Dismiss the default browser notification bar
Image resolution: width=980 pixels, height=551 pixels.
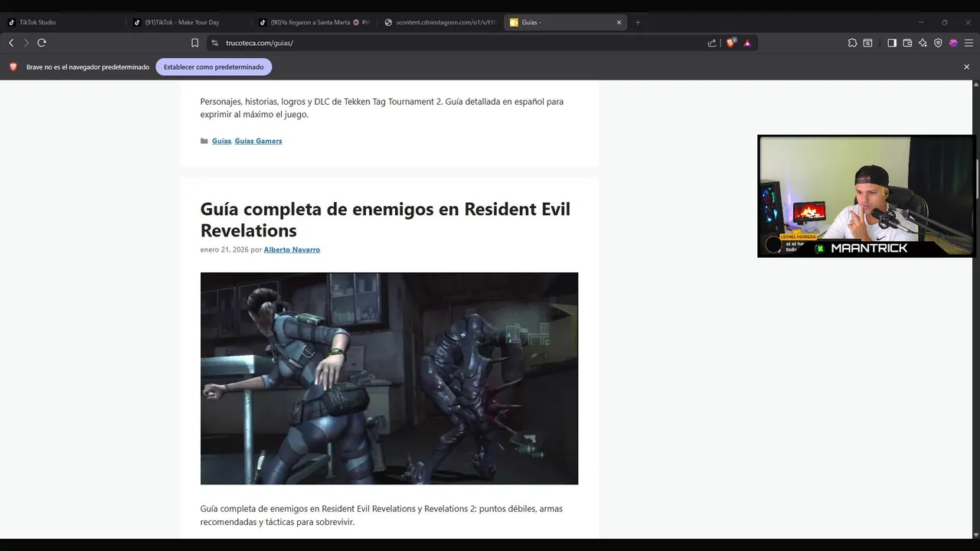[x=966, y=67]
